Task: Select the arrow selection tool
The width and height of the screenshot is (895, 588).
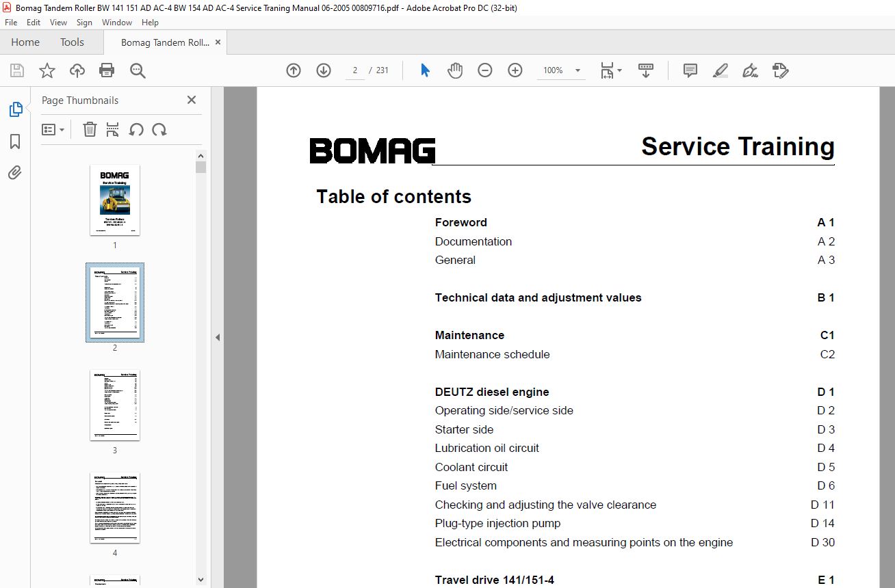Action: click(x=425, y=70)
